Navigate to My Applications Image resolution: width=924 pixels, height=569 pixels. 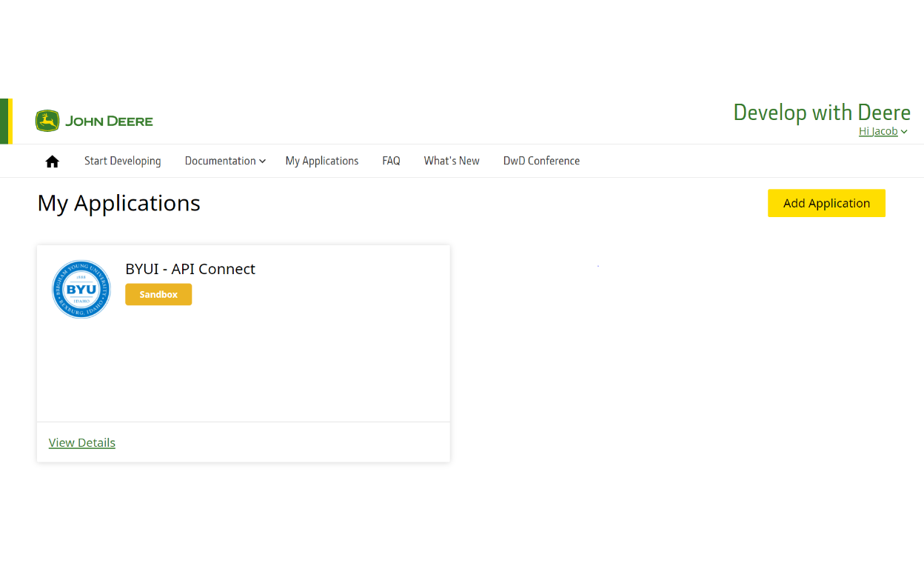(322, 161)
